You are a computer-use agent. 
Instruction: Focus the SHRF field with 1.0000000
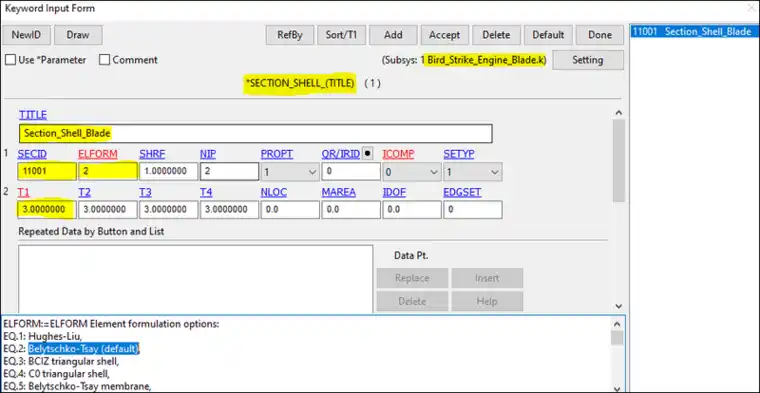pyautogui.click(x=169, y=172)
